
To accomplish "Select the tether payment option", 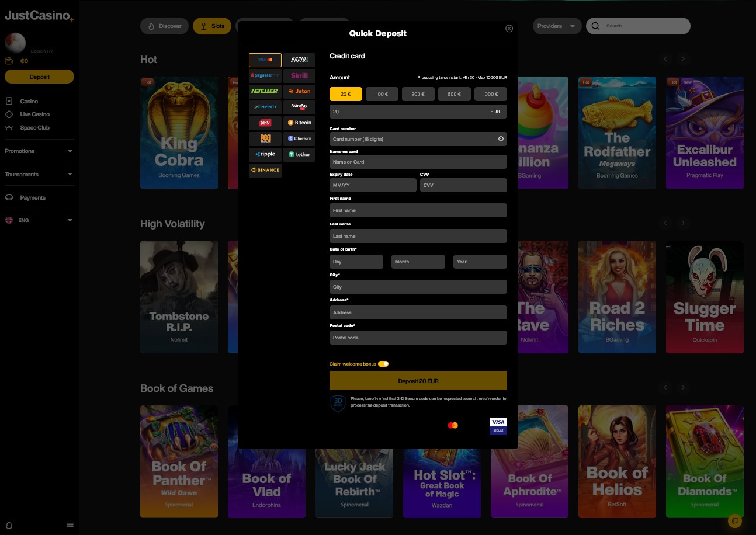I will (x=299, y=154).
